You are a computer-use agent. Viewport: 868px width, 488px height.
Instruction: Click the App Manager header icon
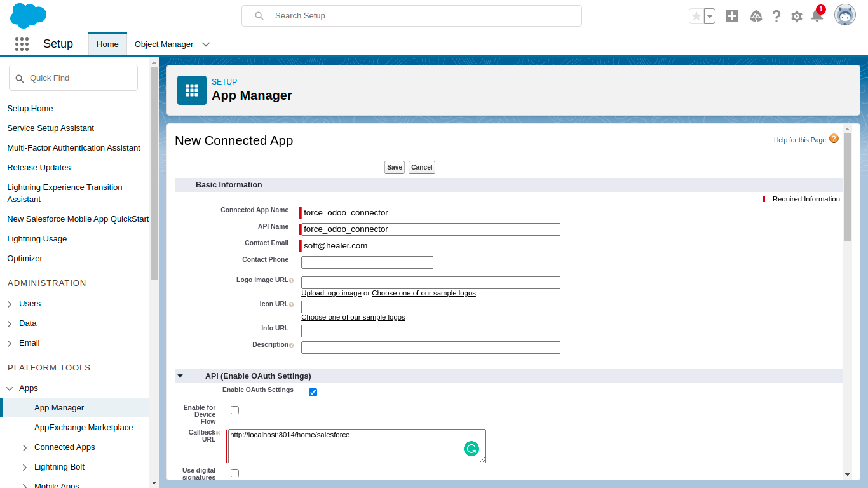192,90
